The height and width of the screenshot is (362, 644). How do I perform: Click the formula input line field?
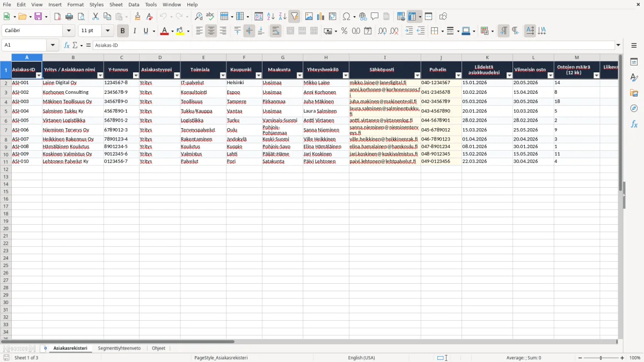click(x=354, y=46)
